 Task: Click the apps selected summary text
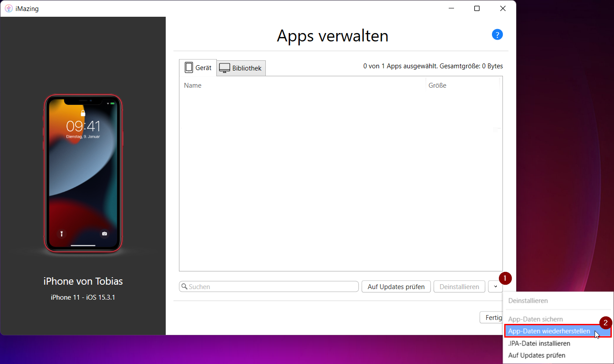(433, 66)
